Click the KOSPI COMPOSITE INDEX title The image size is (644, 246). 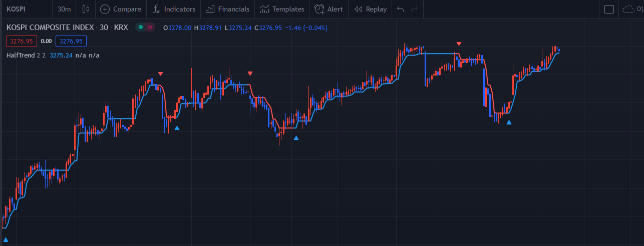(x=53, y=27)
